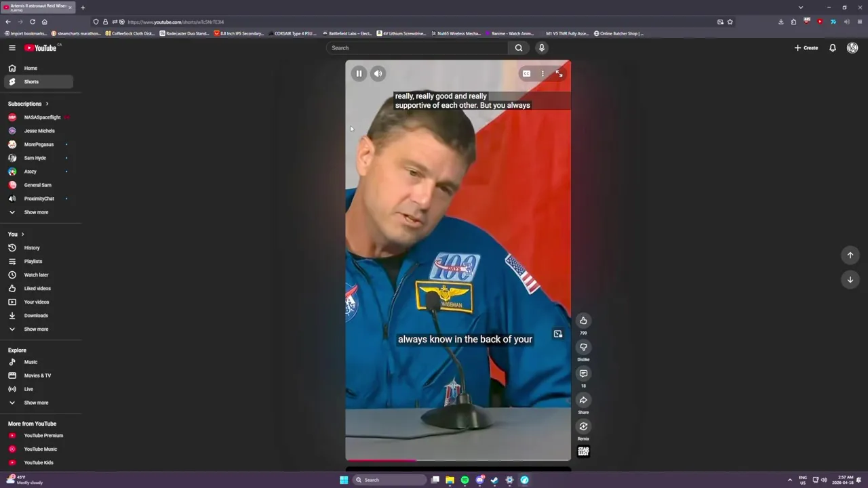Toggle closed captions on the Short

click(526, 73)
